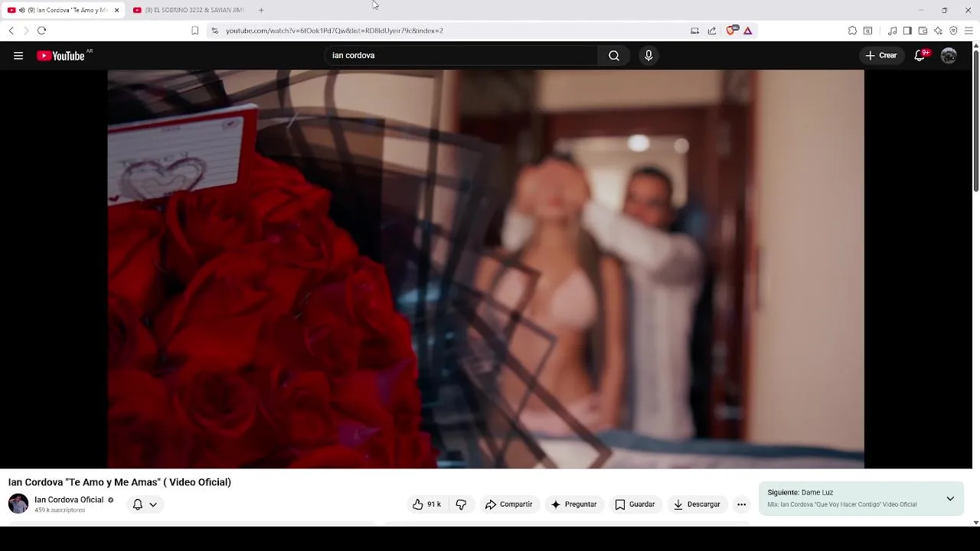Open Ian Cordova Oficial channel avatar

(18, 504)
